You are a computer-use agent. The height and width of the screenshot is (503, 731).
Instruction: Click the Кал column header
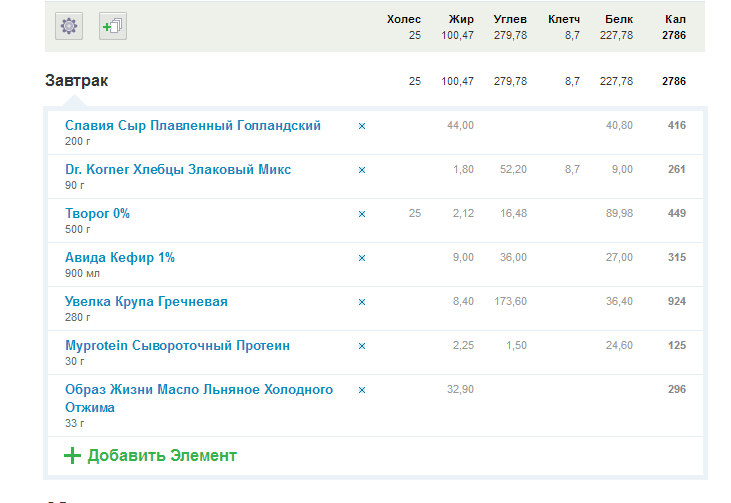(676, 20)
